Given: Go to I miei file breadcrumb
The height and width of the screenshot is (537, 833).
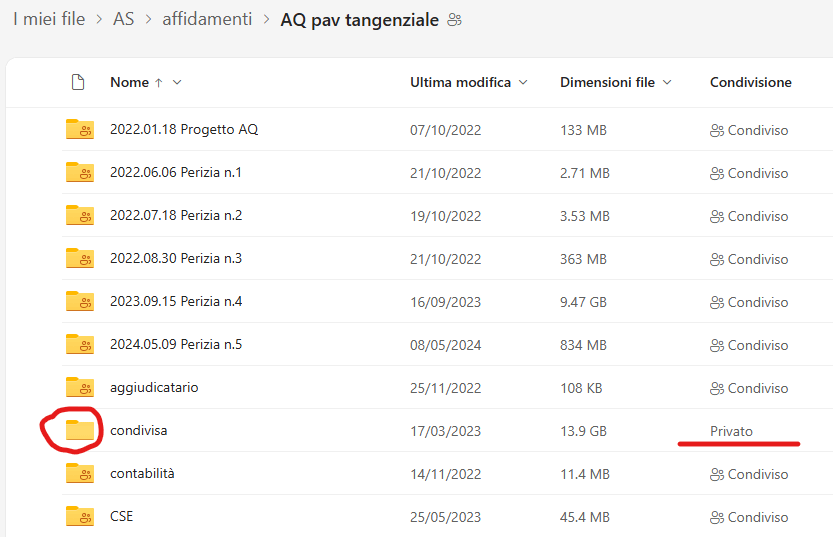Looking at the screenshot, I should tap(49, 20).
